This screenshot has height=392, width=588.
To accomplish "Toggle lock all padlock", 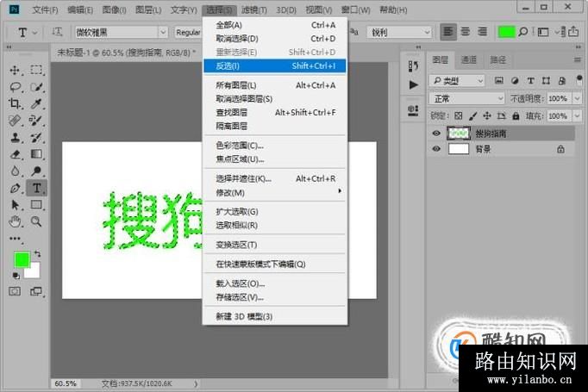I will tap(516, 115).
